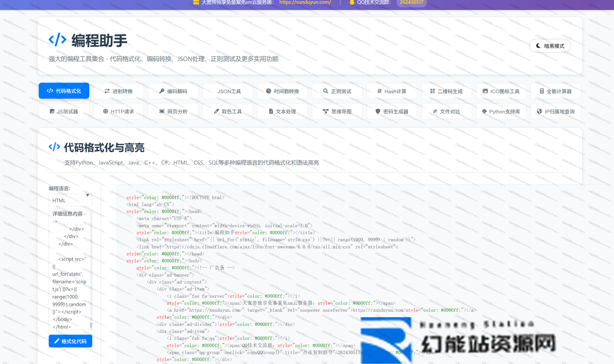Click the 编程语言: label

(x=59, y=188)
